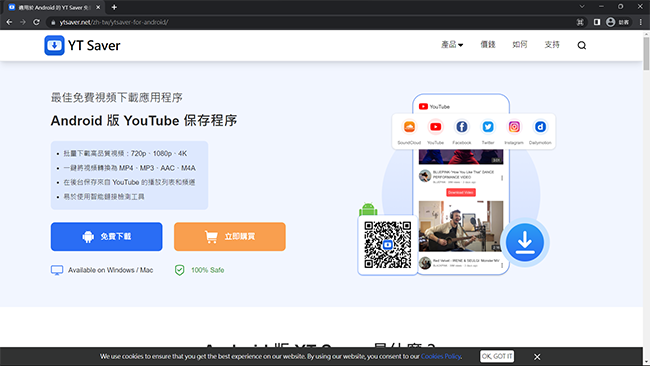
Task: Accept cookies with OK, GOT IT button
Action: point(497,356)
